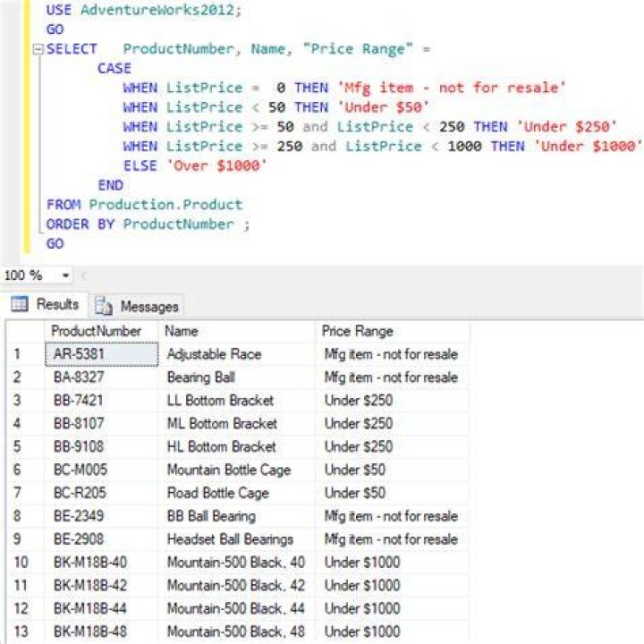The image size is (644, 644).
Task: Select the LL Bottom Bracket cell
Action: coord(236,400)
